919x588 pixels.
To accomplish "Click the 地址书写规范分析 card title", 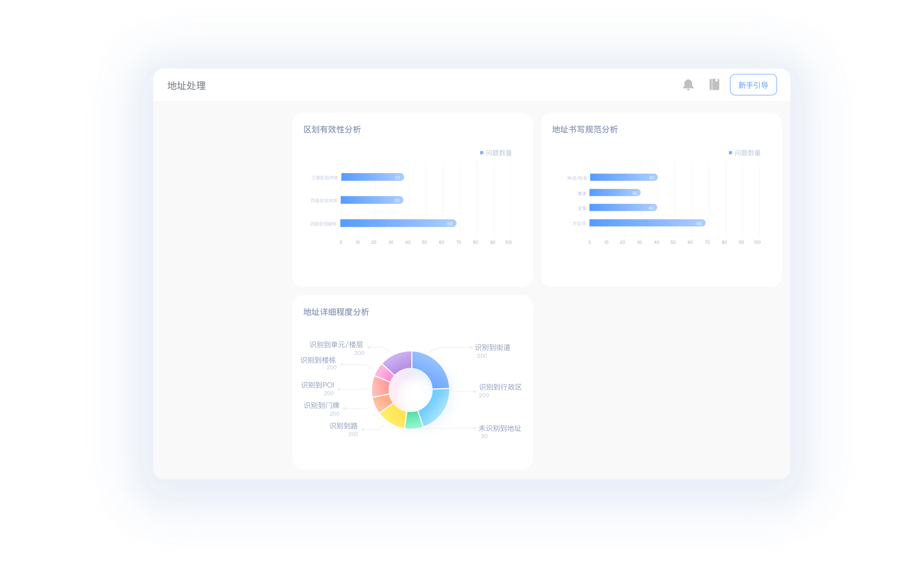I will pos(584,129).
